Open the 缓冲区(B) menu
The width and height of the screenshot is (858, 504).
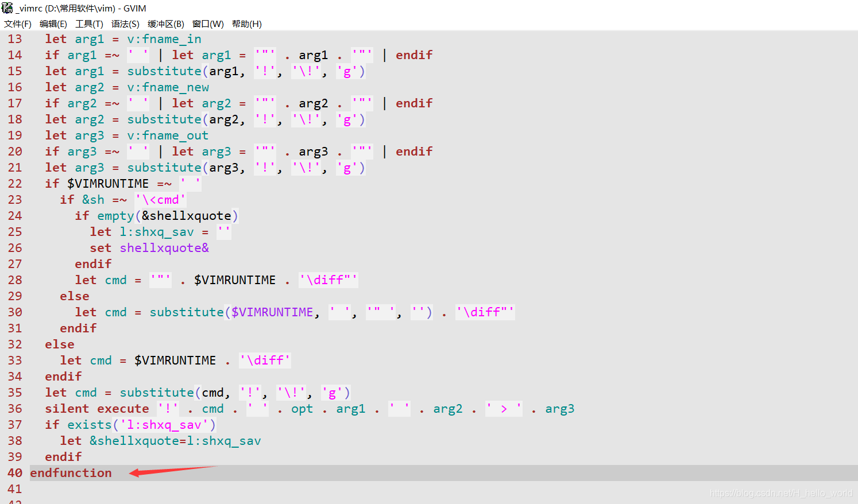pyautogui.click(x=166, y=24)
